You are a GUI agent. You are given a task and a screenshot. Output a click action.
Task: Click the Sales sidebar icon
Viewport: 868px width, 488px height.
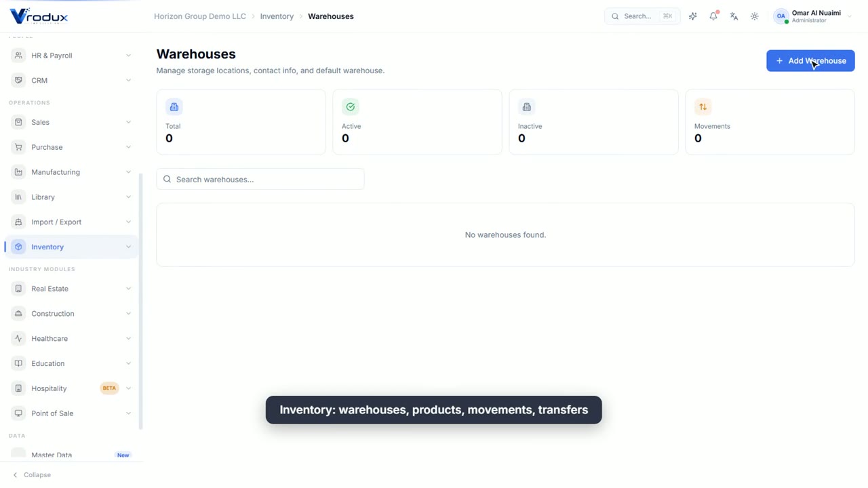pyautogui.click(x=18, y=122)
